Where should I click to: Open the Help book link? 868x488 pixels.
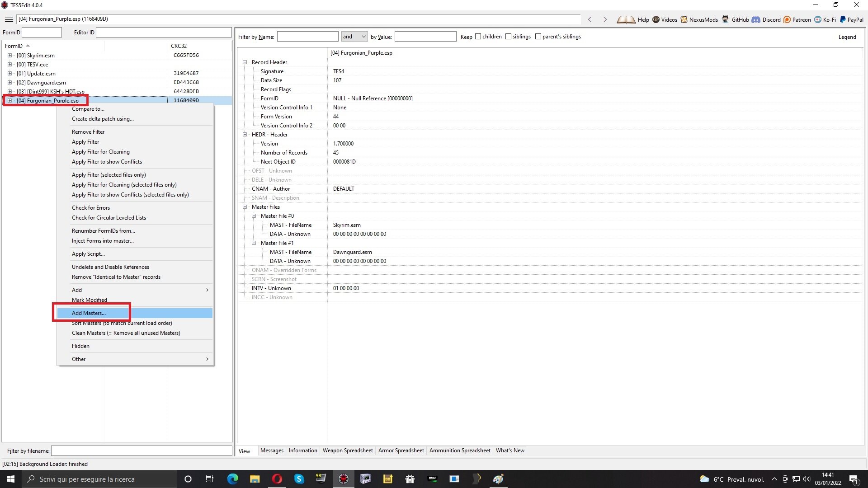click(633, 19)
